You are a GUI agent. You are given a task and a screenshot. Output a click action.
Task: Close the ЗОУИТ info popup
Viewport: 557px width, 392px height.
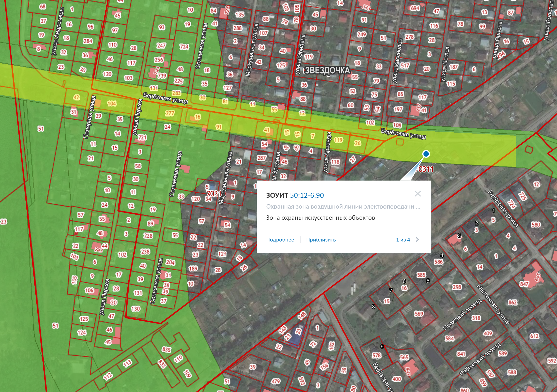pos(418,193)
